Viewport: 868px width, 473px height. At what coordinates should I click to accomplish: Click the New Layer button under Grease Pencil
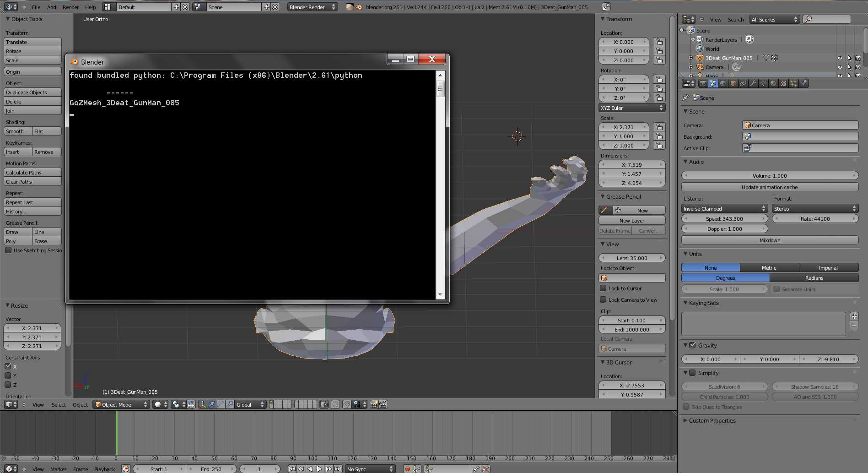(631, 220)
